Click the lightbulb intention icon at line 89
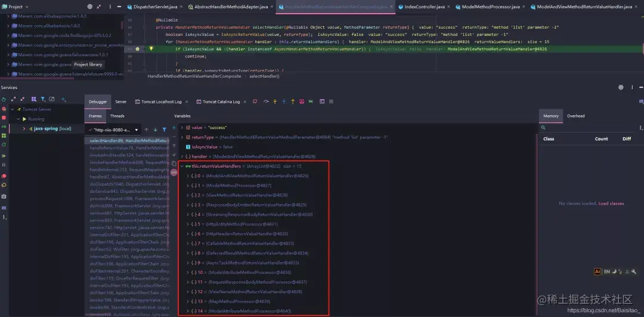Image resolution: width=644 pixels, height=317 pixels. (x=151, y=49)
